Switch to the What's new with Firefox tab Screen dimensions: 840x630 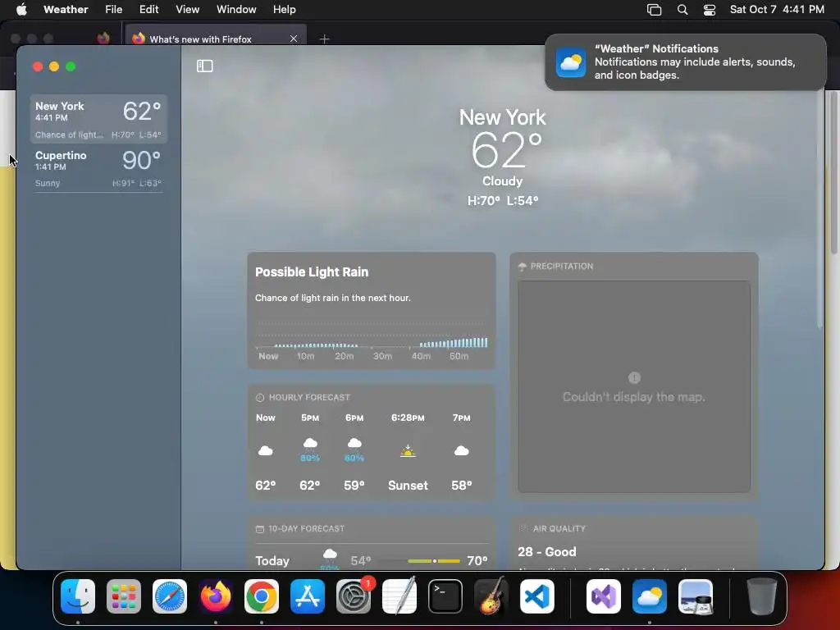click(217, 39)
